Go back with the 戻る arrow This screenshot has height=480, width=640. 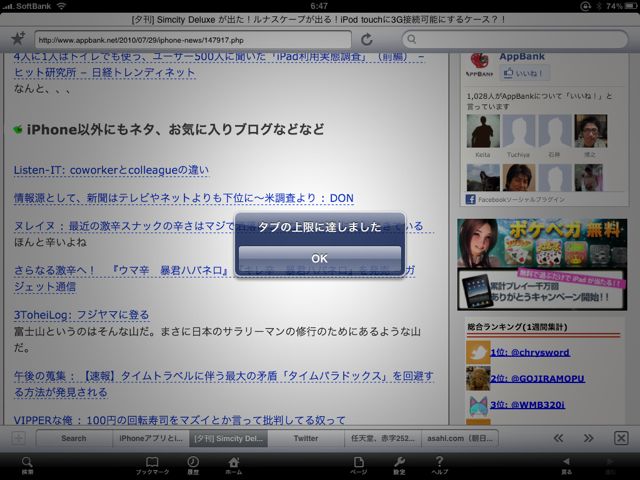coord(567,465)
